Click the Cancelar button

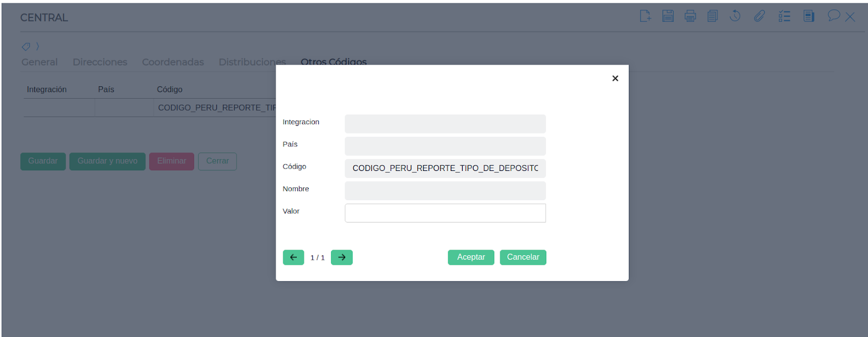pos(523,257)
